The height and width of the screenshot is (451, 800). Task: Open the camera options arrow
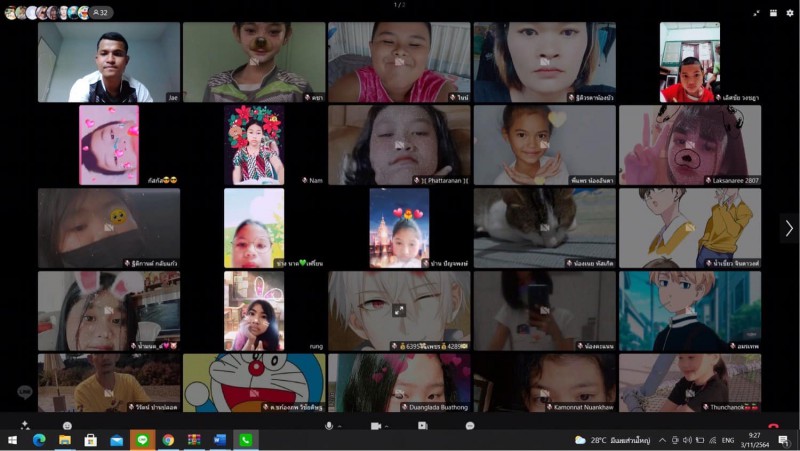[388, 426]
